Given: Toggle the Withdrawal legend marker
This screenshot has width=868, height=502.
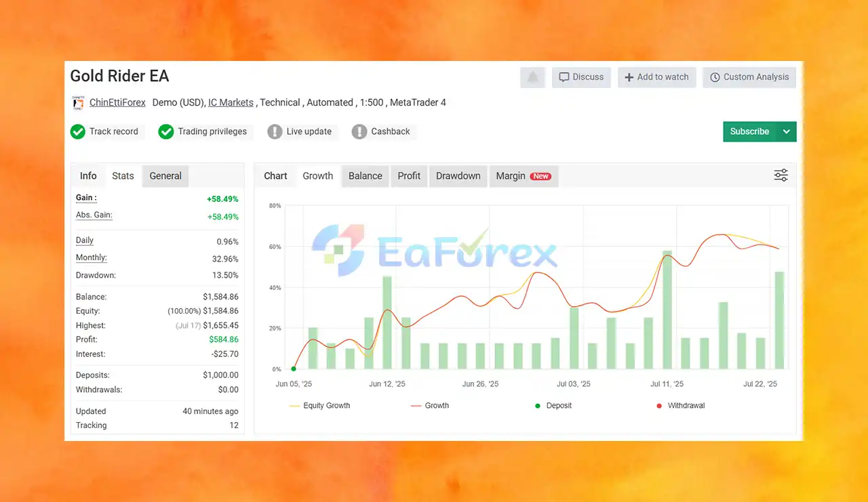Looking at the screenshot, I should [x=681, y=406].
